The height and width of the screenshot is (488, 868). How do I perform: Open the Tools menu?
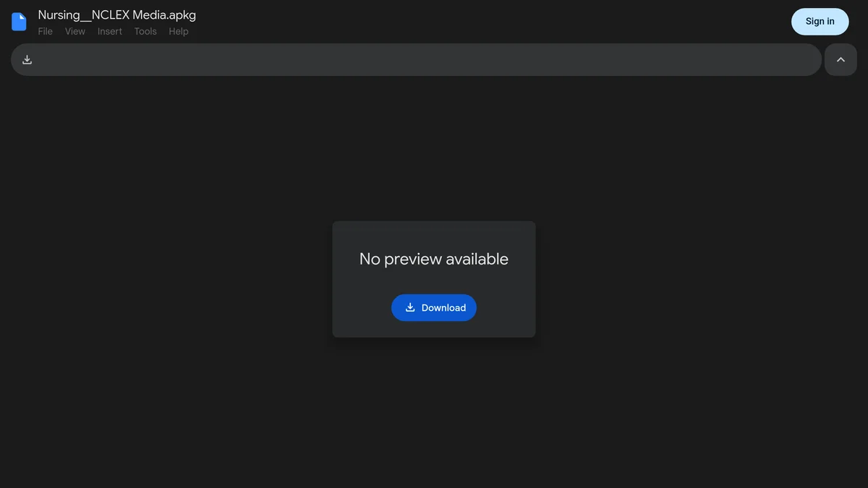coord(145,31)
